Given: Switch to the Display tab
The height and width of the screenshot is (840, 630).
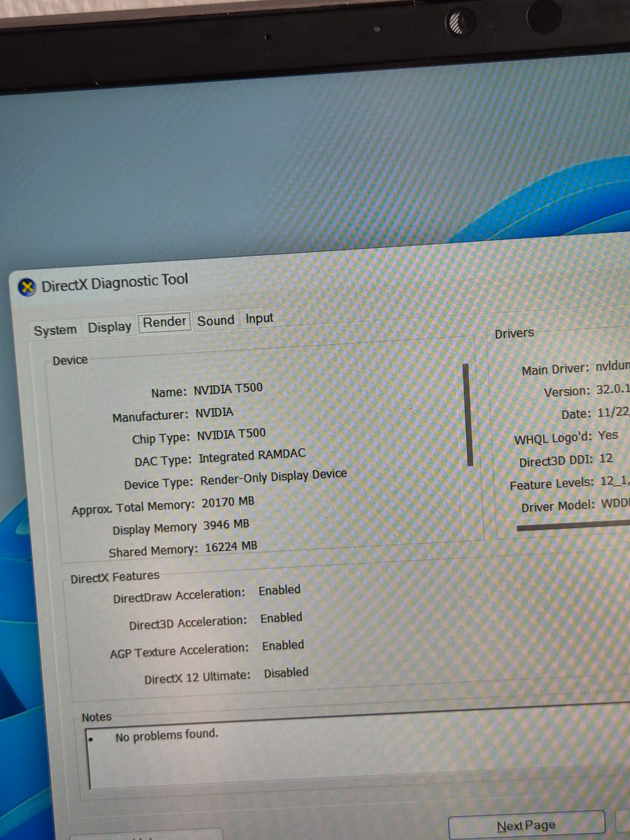Looking at the screenshot, I should point(110,326).
